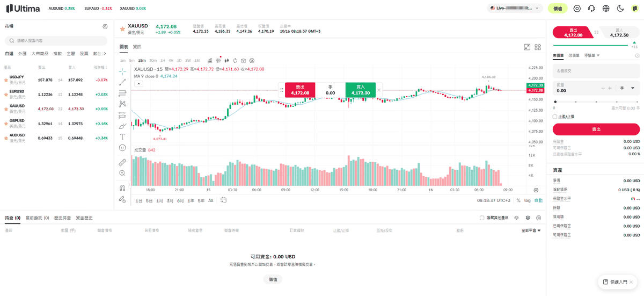
Task: Select forecasting and measurement tool
Action: pos(122,115)
